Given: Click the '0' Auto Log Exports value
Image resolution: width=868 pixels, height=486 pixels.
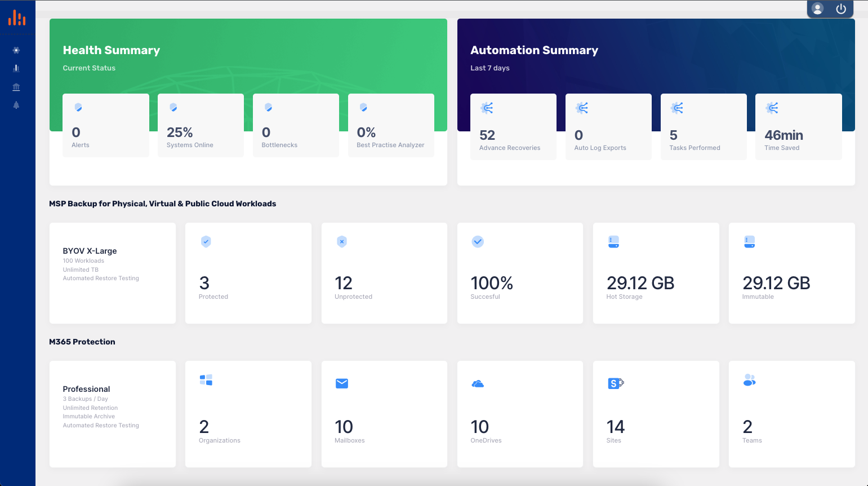Looking at the screenshot, I should coord(578,135).
